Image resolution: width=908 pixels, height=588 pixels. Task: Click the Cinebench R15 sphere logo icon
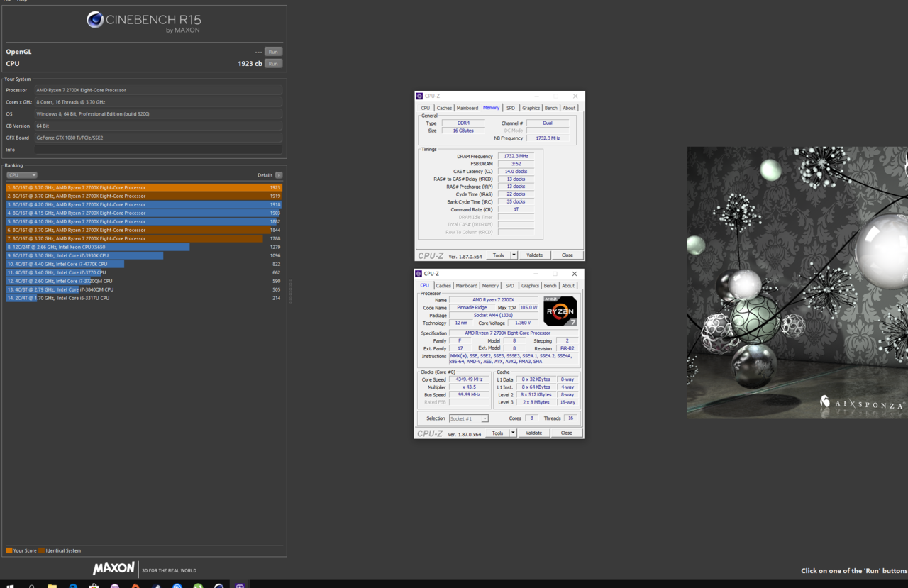[x=95, y=20]
